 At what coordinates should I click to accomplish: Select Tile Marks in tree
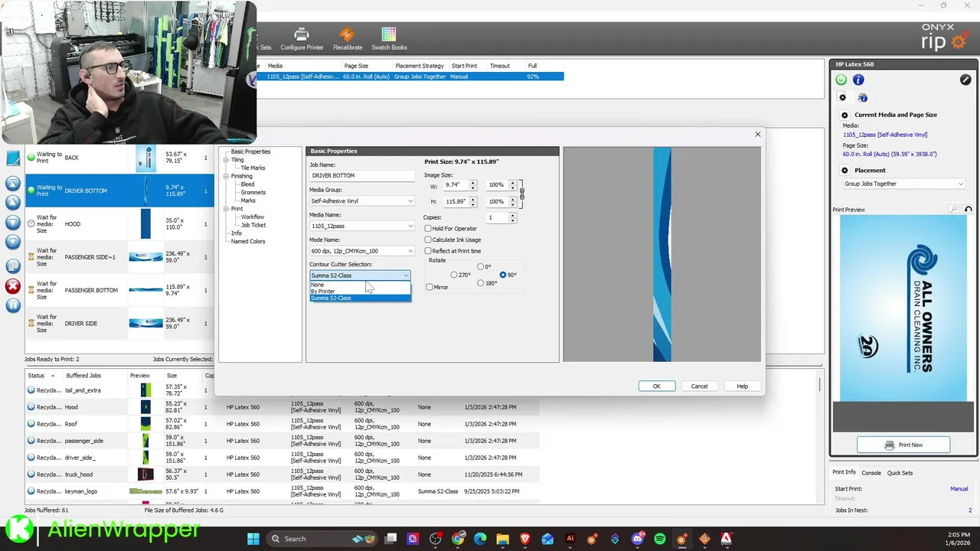click(x=253, y=168)
